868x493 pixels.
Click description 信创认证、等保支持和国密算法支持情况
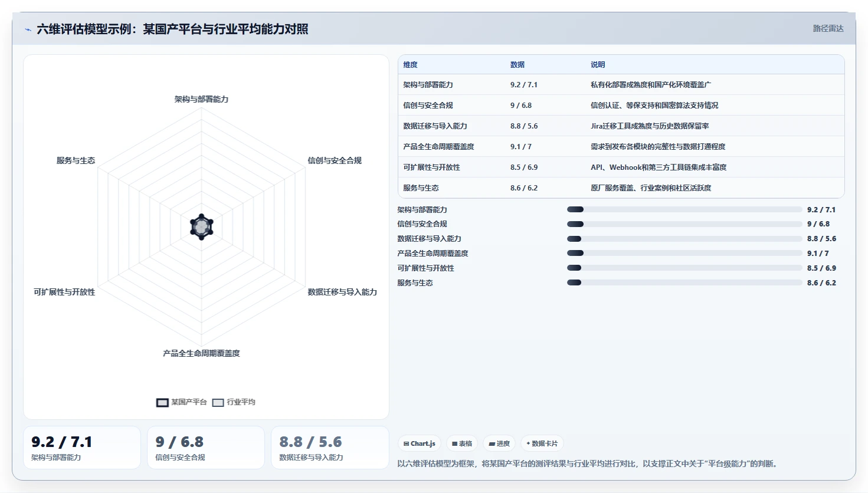[x=654, y=106]
